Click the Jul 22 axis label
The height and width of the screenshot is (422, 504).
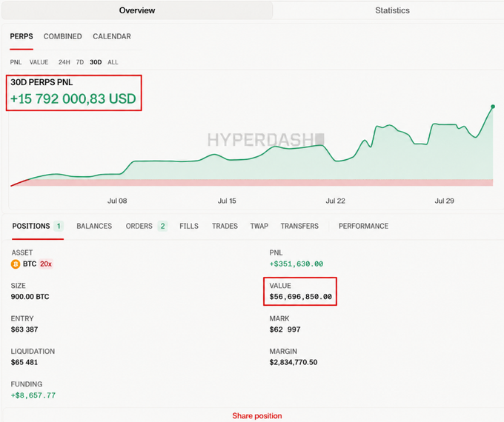coord(335,201)
